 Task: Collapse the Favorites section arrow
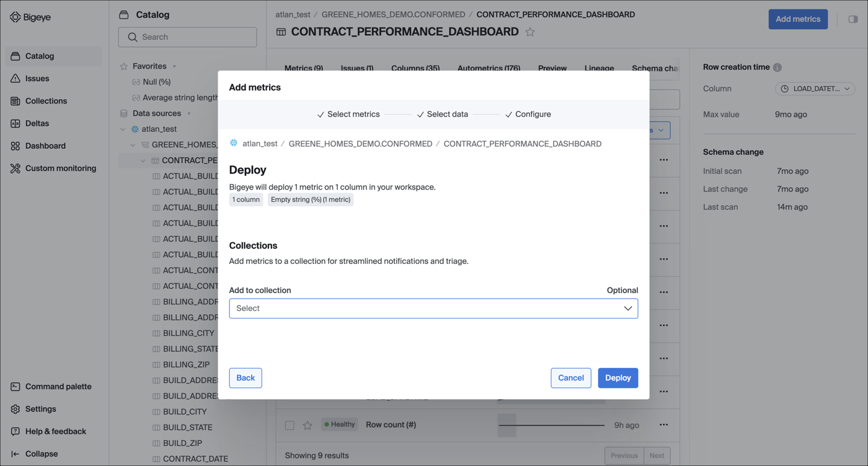(174, 66)
